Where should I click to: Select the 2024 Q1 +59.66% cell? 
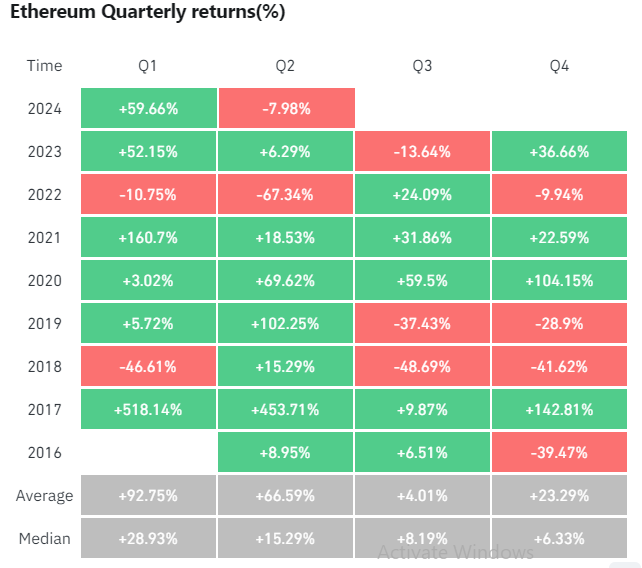click(148, 109)
